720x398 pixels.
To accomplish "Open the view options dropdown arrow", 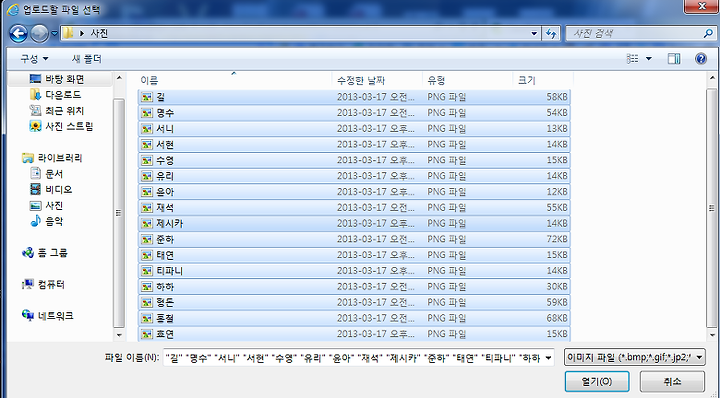I will [649, 59].
